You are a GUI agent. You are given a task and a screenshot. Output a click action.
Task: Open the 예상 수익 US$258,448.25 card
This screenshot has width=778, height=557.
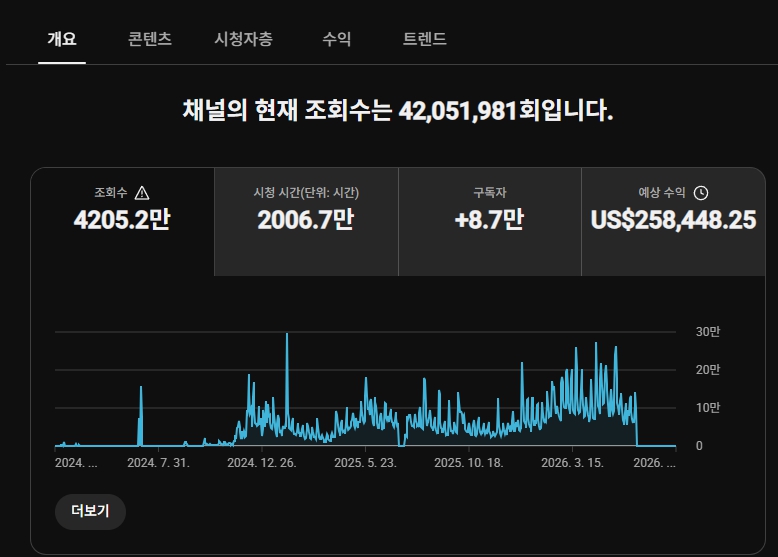(x=673, y=222)
